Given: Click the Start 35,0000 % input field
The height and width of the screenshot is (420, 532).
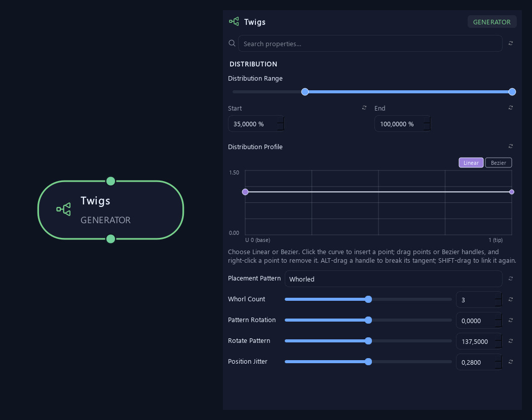Looking at the screenshot, I should (256, 124).
